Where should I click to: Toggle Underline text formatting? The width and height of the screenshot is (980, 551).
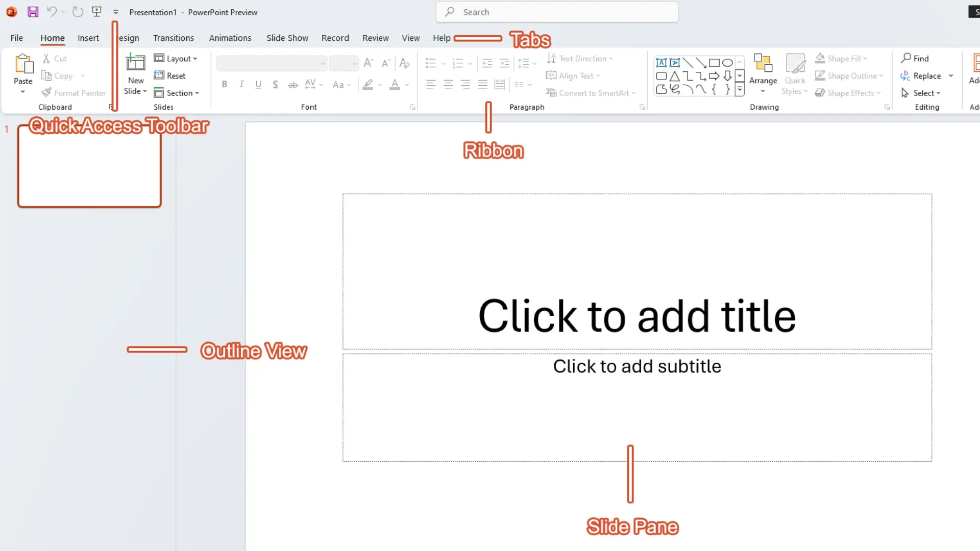258,85
